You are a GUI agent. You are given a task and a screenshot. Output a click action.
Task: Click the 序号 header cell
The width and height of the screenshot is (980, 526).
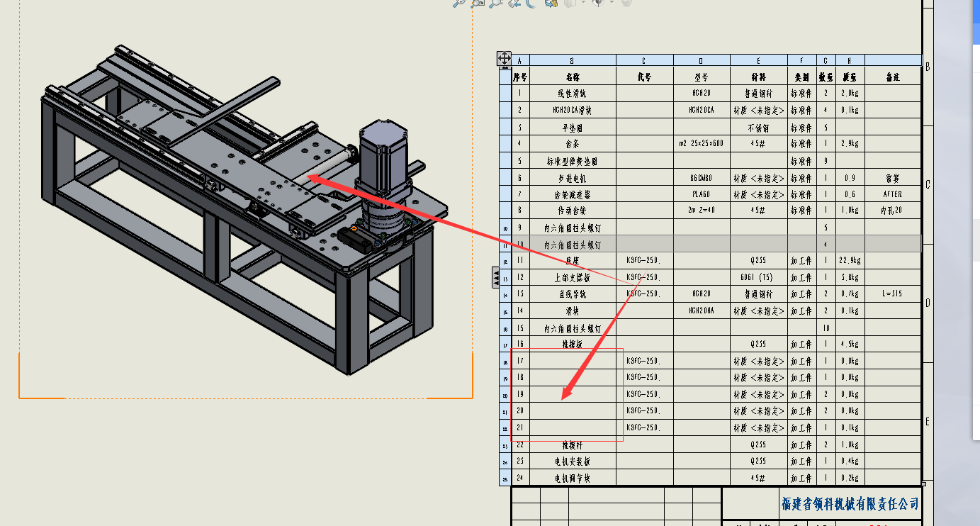coord(520,77)
